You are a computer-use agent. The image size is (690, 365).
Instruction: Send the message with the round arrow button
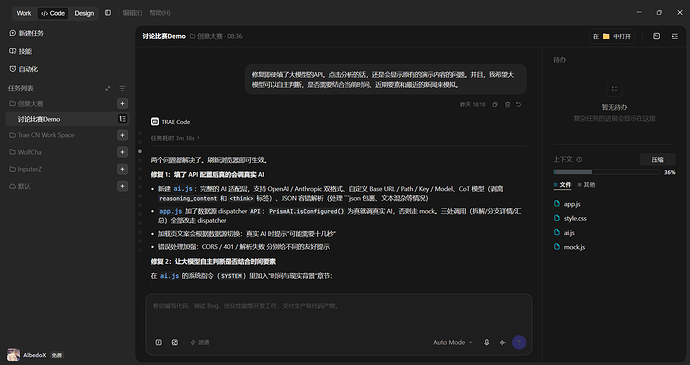coord(519,342)
